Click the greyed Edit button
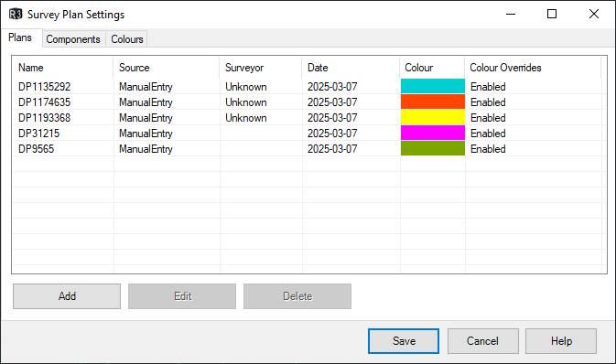 pyautogui.click(x=182, y=296)
